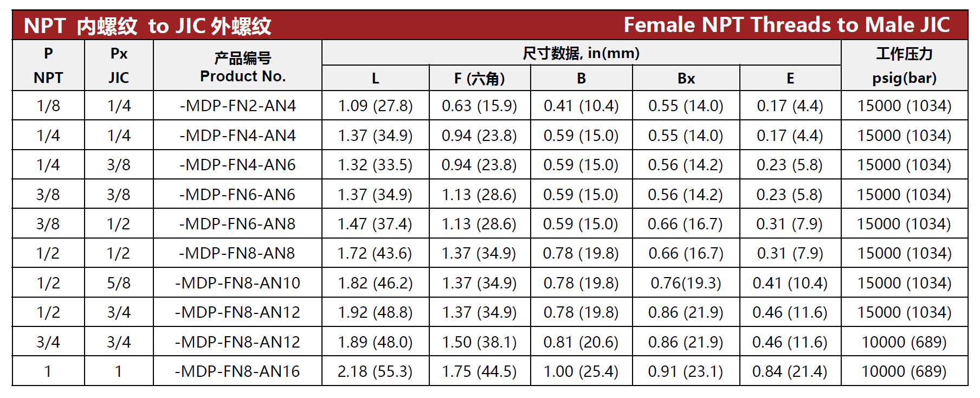Select the P NPT column header
Screen dimensions: 980x398
click(48, 66)
